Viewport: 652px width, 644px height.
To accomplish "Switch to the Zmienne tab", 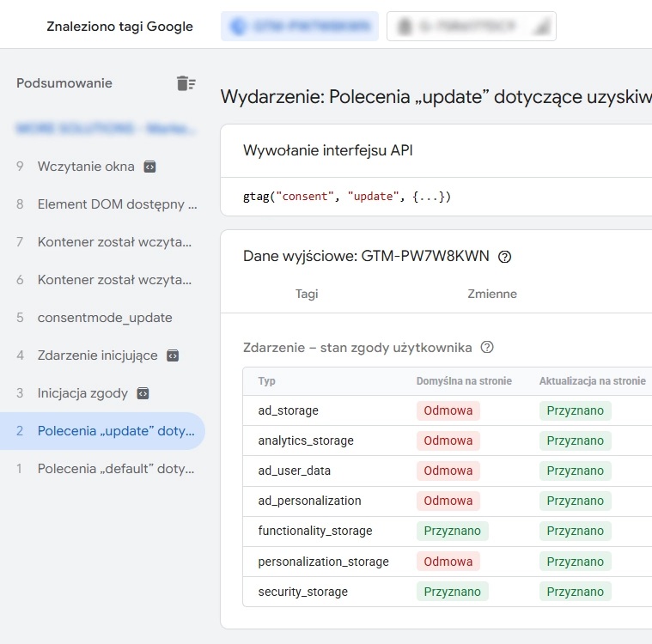I will pyautogui.click(x=492, y=294).
